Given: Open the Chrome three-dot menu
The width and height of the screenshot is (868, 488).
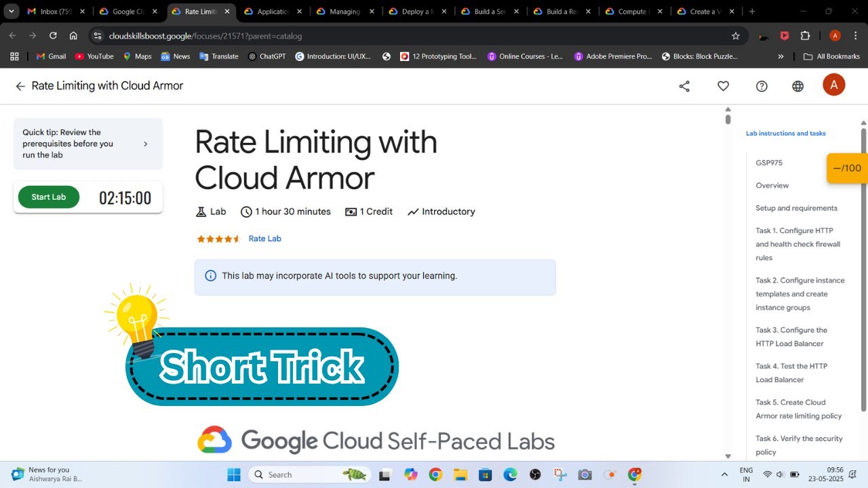Looking at the screenshot, I should [x=855, y=35].
